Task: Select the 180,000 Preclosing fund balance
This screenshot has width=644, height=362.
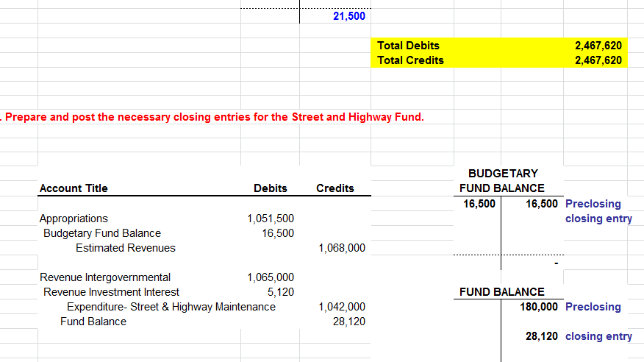Action: pyautogui.click(x=538, y=307)
